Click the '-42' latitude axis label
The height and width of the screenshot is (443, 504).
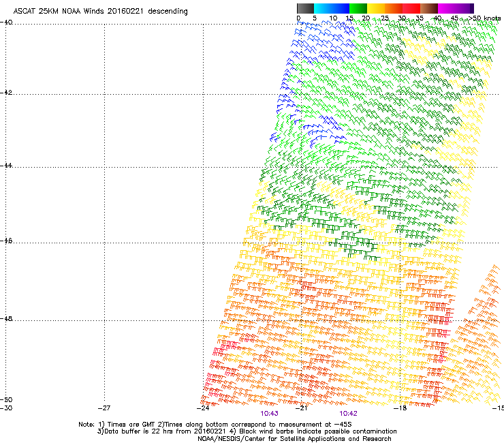6,92
